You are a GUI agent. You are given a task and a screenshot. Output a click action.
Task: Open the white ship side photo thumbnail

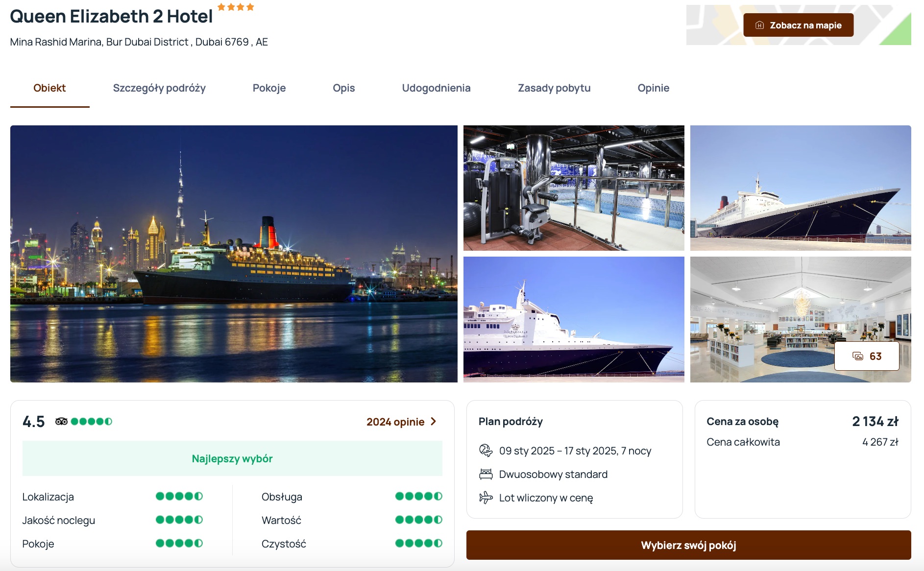click(574, 319)
